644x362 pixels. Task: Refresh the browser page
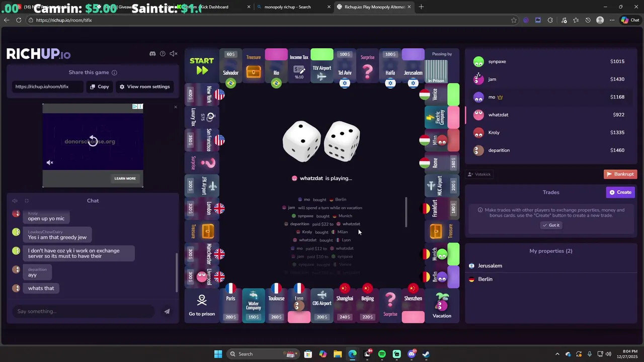(19, 20)
